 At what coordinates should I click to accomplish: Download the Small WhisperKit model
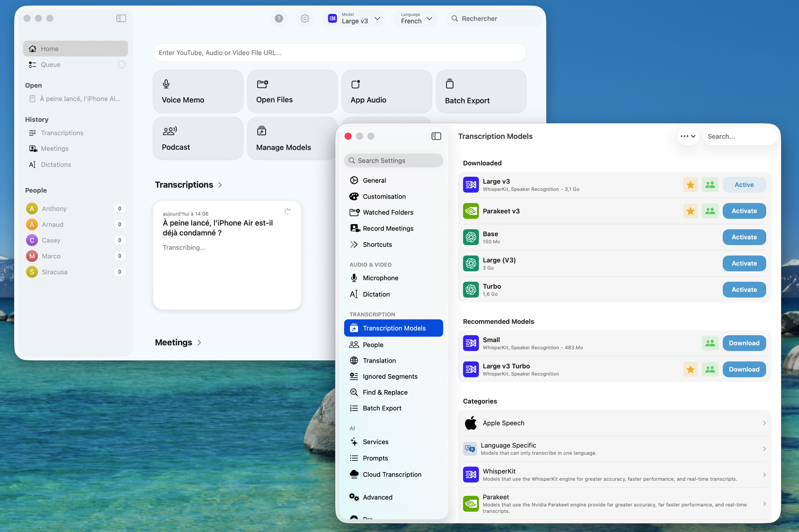(x=744, y=343)
